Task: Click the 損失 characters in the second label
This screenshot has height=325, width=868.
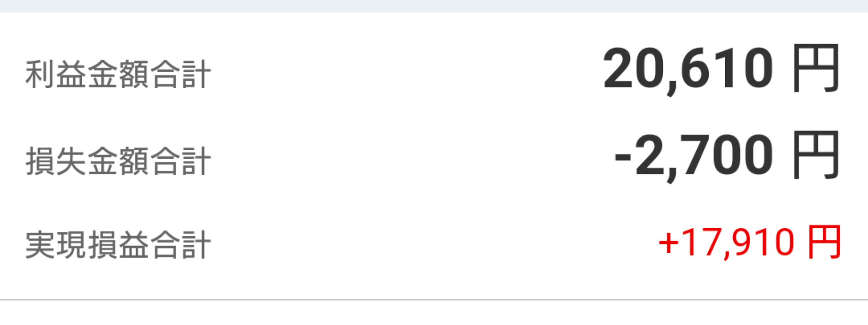Action: 56,161
